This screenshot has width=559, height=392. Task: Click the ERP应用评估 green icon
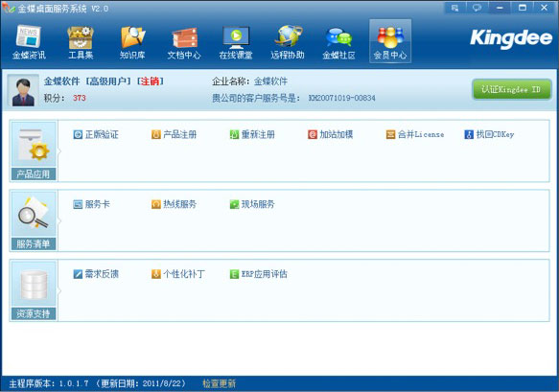coord(234,274)
